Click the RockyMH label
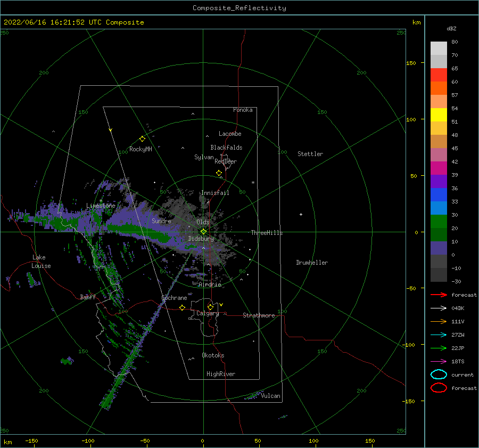This screenshot has width=479, height=448. coord(141,149)
